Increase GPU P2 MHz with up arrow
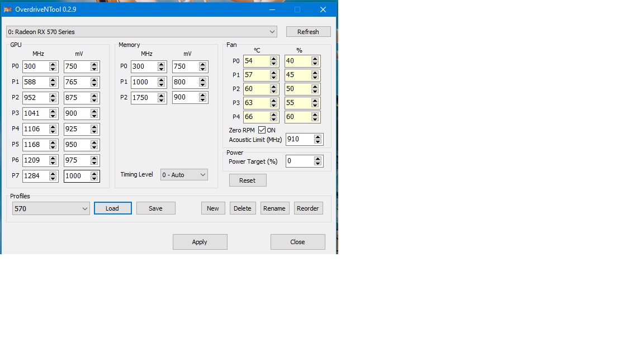This screenshot has width=644, height=362. pos(53,95)
